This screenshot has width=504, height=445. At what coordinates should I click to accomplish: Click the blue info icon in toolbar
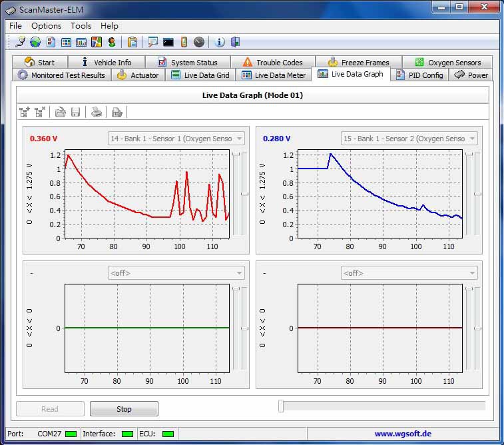(220, 42)
